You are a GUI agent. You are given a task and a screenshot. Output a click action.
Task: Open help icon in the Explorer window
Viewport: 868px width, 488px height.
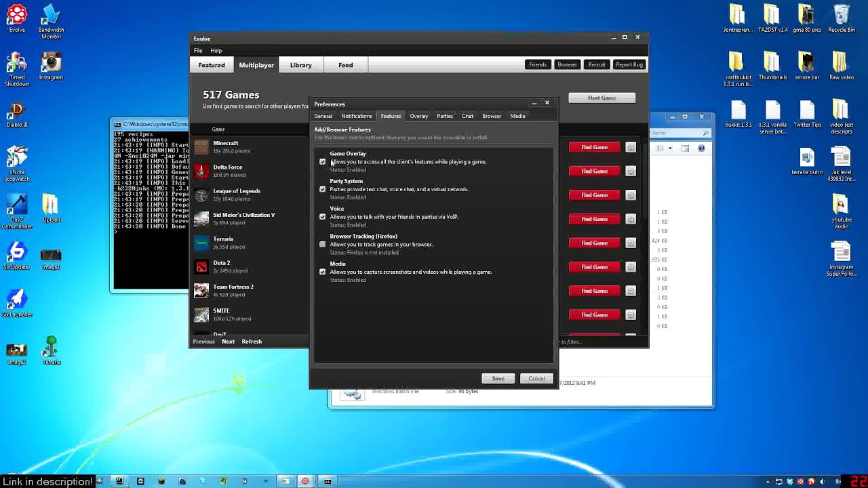tap(701, 148)
